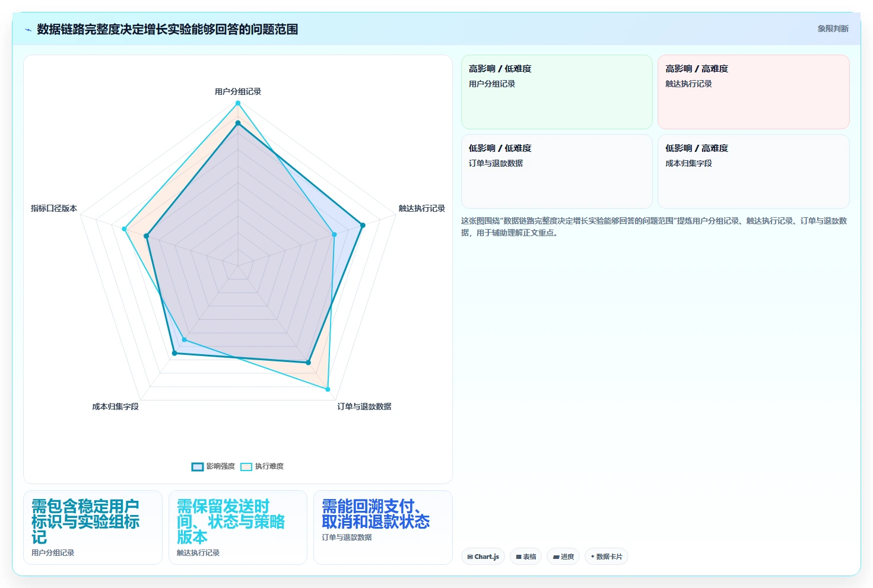Select the 数据卡片 tag chip
873x588 pixels.
(607, 557)
